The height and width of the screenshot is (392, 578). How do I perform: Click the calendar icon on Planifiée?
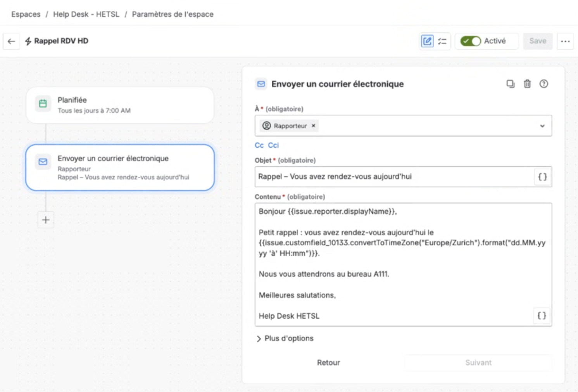[43, 104]
